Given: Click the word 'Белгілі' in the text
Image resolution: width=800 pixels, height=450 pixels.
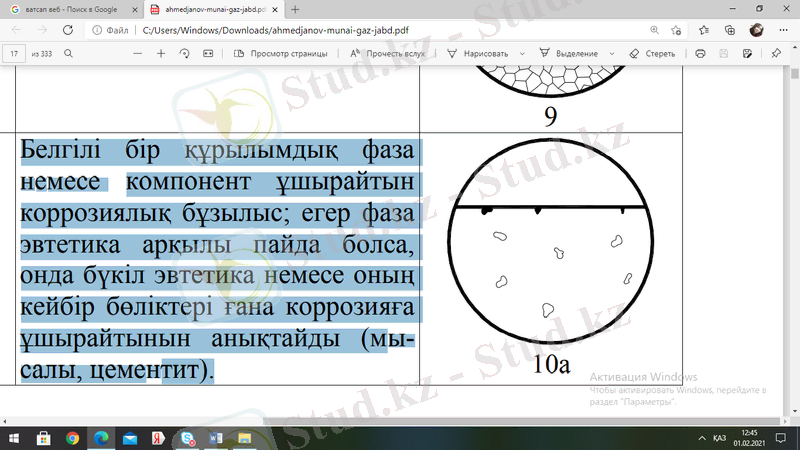Looking at the screenshot, I should tap(60, 151).
